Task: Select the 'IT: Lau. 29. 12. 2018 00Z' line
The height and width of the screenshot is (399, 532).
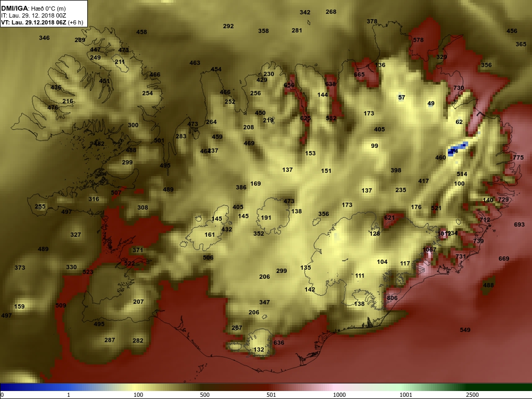Action: click(x=33, y=15)
